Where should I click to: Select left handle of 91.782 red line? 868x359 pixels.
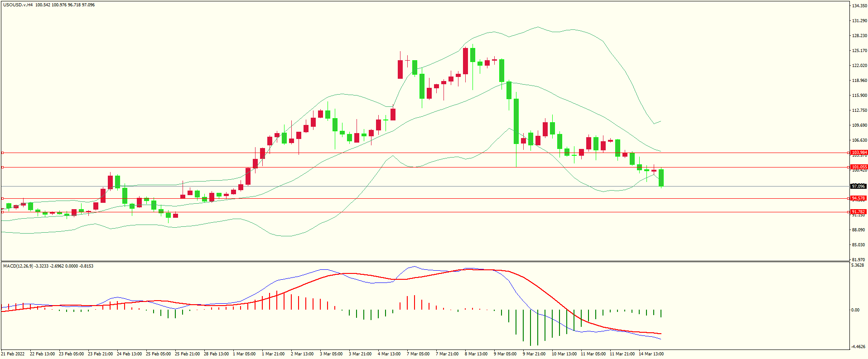tap(2, 212)
